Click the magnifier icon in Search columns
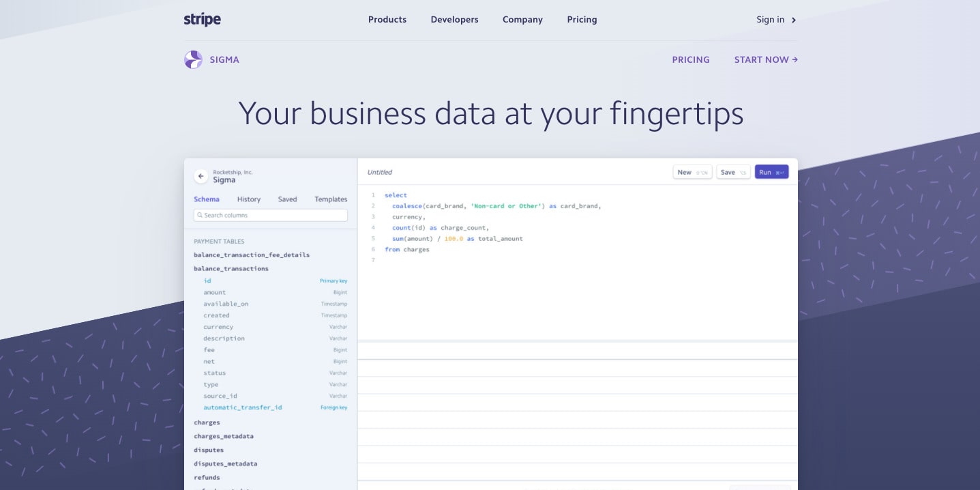 tap(199, 214)
